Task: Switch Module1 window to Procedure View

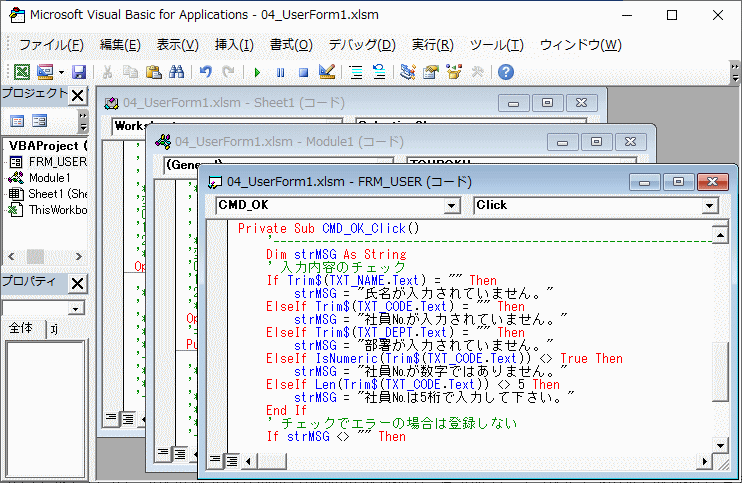Action: coord(163,454)
